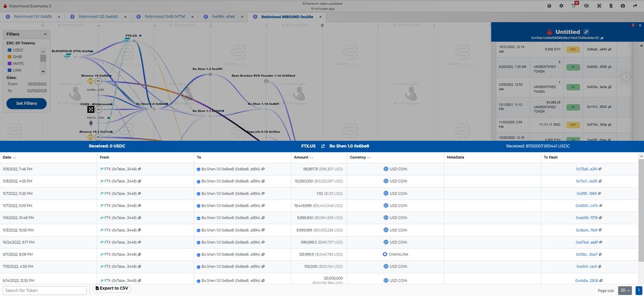644x296 pixels.
Task: Click the share arrow icon in toolbar
Action: pos(636,5)
